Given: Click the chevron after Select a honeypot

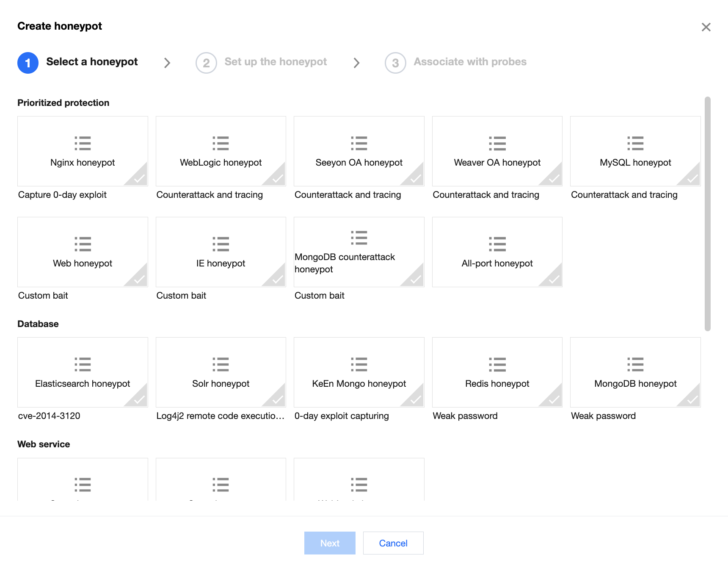Looking at the screenshot, I should pyautogui.click(x=167, y=63).
